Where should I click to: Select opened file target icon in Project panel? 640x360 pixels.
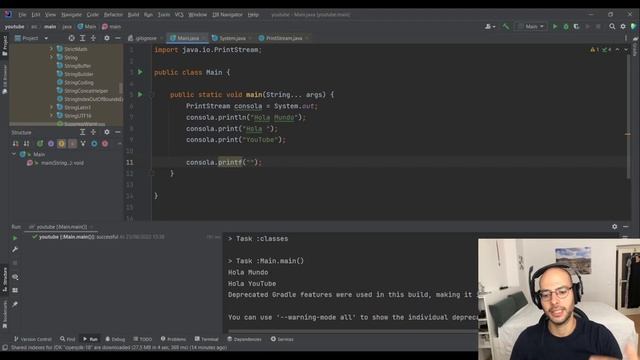tap(71, 38)
